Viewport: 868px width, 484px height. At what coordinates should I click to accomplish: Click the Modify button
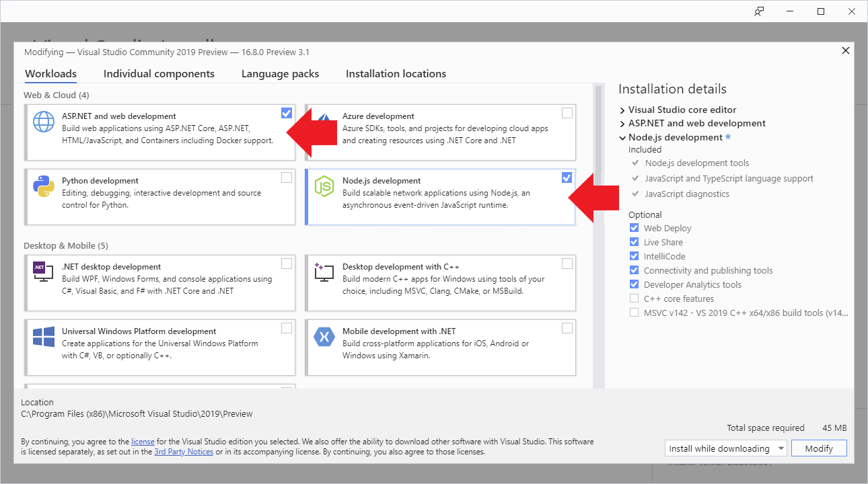tap(819, 448)
